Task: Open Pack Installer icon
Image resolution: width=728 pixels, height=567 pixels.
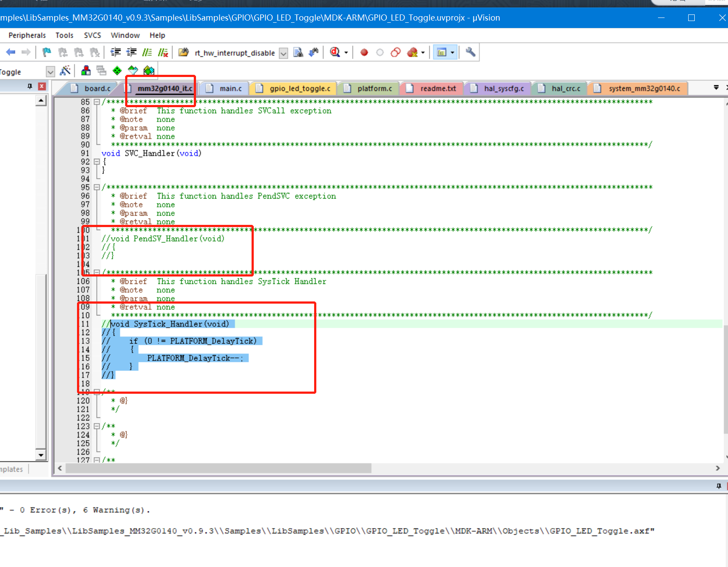Action: point(149,70)
